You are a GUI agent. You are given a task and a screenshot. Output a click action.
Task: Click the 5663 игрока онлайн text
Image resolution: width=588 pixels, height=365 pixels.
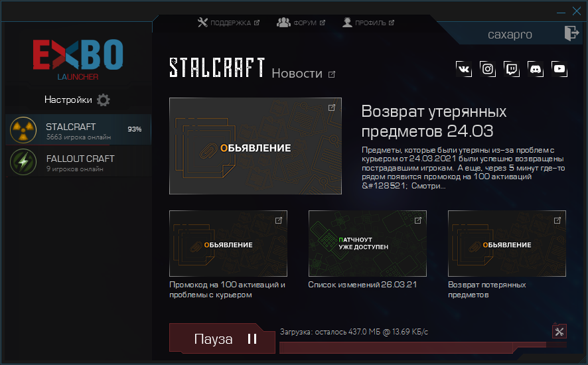click(78, 137)
